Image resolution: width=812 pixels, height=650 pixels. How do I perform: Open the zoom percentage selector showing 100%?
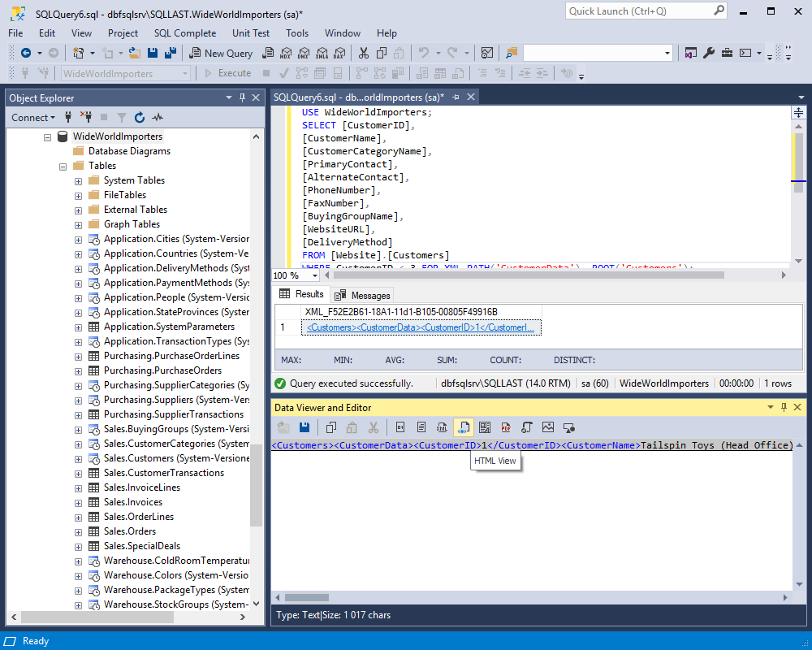(292, 275)
